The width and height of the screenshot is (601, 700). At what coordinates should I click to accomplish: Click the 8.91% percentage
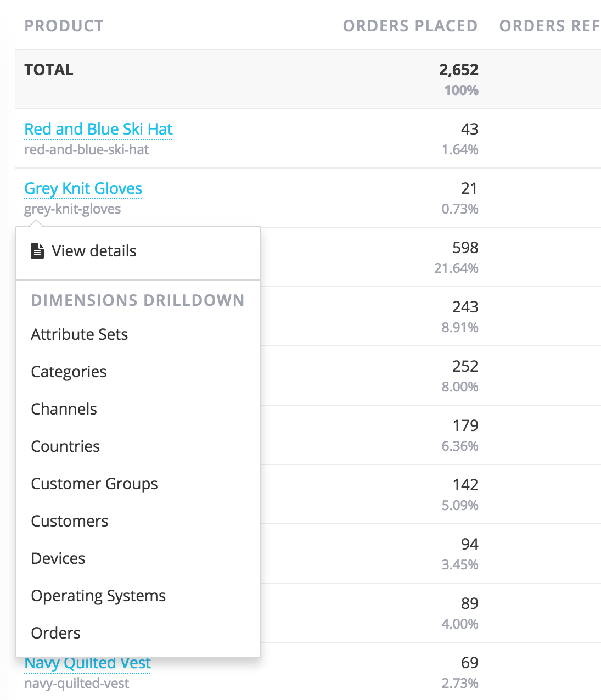point(460,327)
